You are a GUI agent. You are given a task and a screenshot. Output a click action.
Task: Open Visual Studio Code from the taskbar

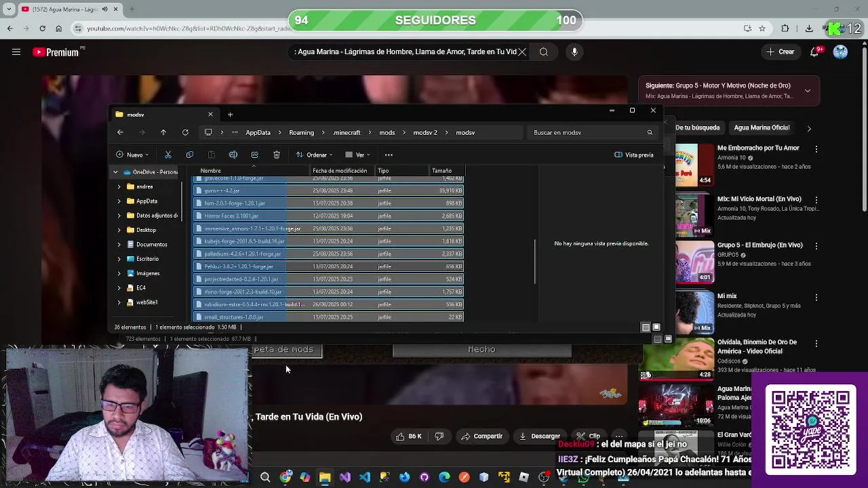click(x=365, y=477)
